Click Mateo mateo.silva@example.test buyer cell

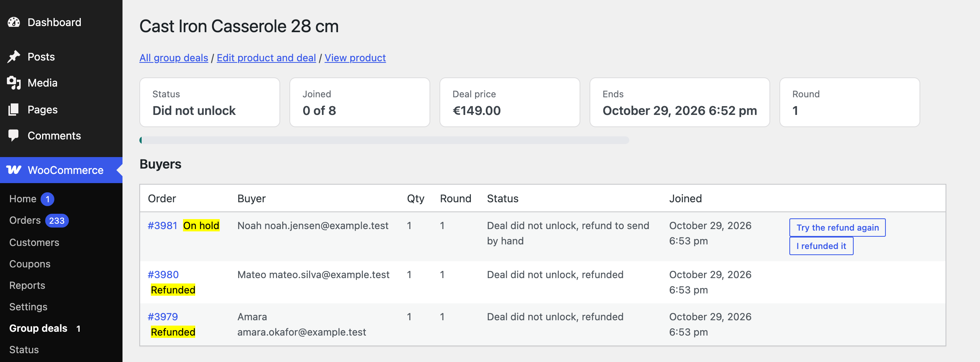click(314, 275)
